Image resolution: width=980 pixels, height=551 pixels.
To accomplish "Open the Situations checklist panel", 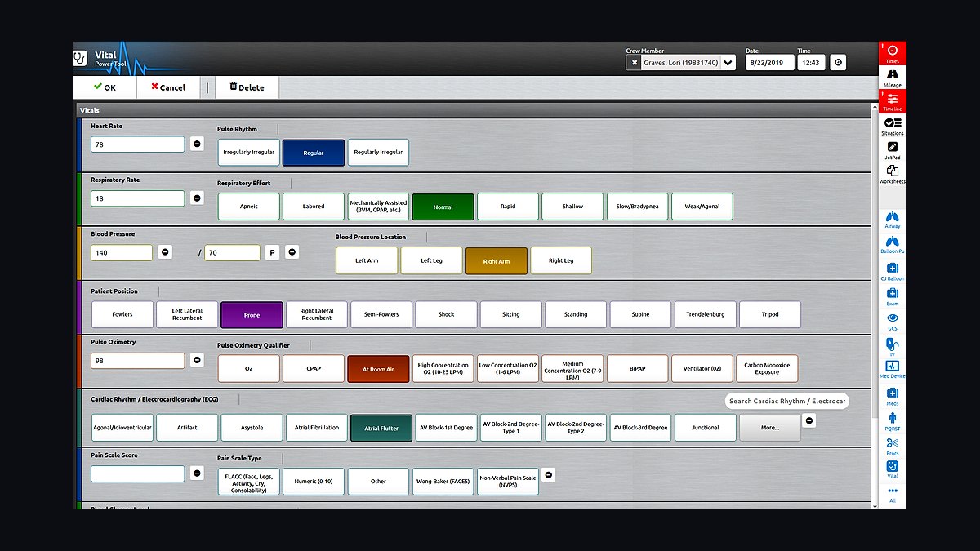I will 892,126.
